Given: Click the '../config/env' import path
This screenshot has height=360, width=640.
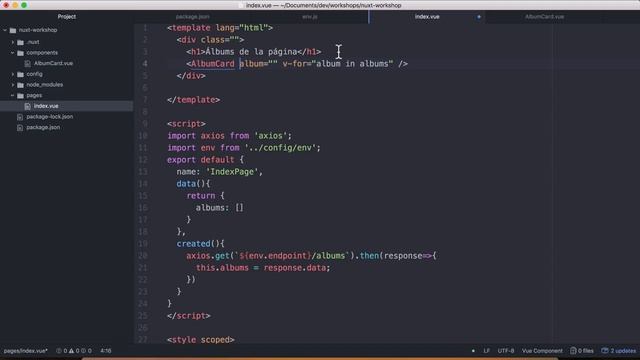Looking at the screenshot, I should 280,148.
